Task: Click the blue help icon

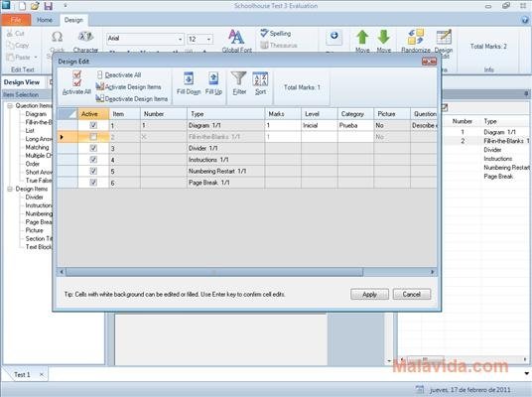Action: 525,20
